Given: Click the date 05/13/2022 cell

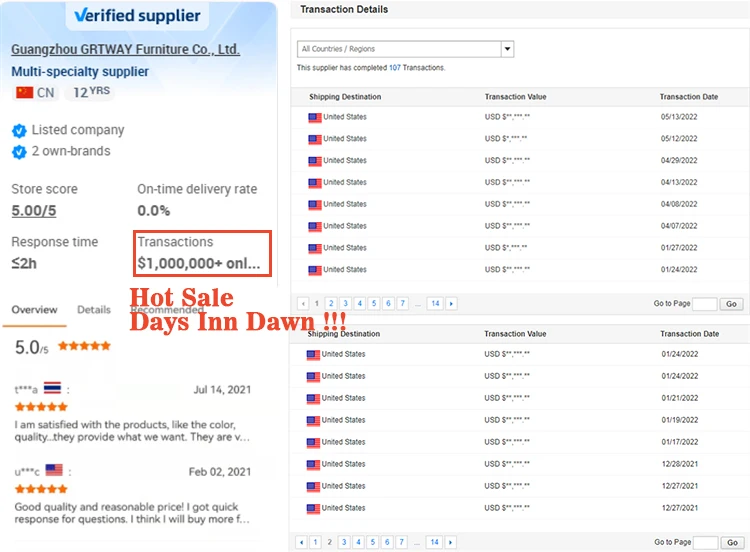Looking at the screenshot, I should point(679,117).
